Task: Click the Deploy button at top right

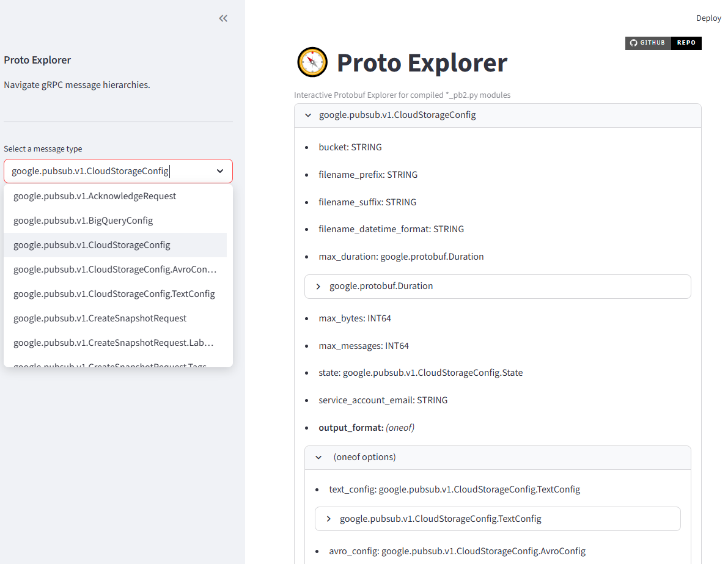Action: [x=708, y=18]
